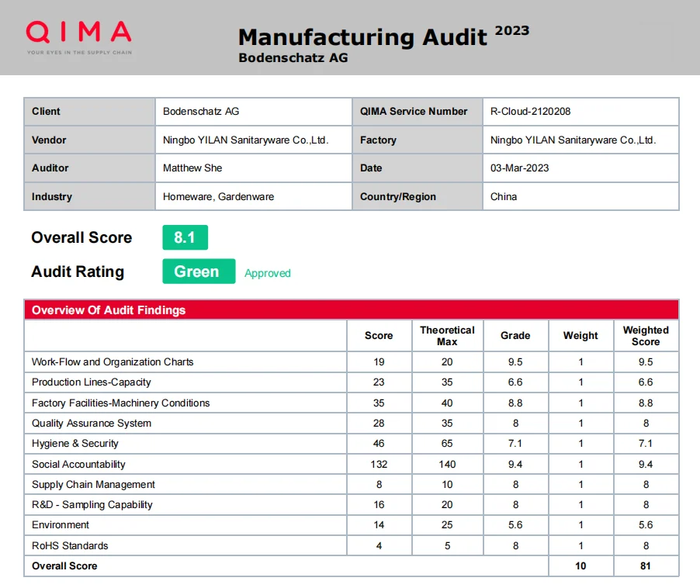Click the Green audit rating badge
Screen dimensions: 700x588
[x=198, y=272]
